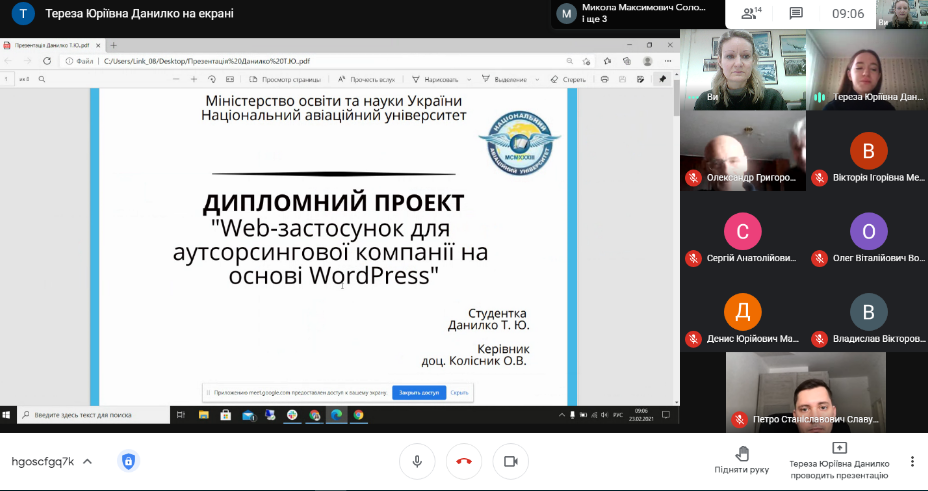Select your own video tile labeled Ви

tap(743, 70)
